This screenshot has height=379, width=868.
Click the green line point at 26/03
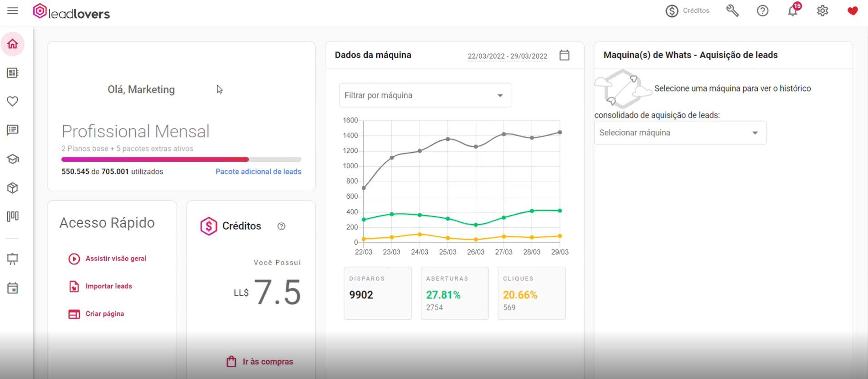[476, 225]
